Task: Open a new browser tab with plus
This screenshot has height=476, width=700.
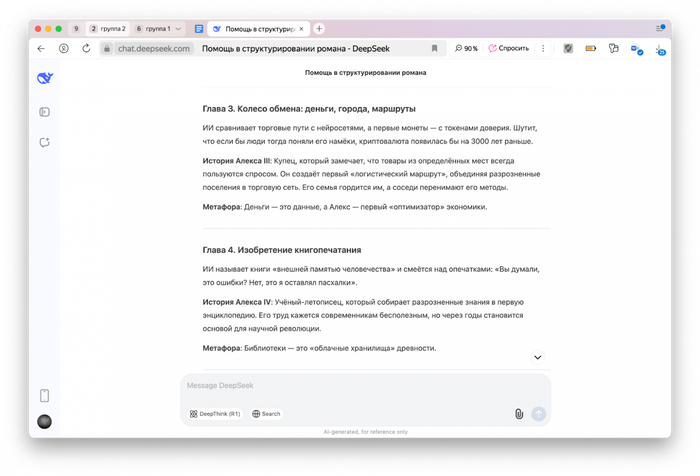Action: (x=319, y=29)
